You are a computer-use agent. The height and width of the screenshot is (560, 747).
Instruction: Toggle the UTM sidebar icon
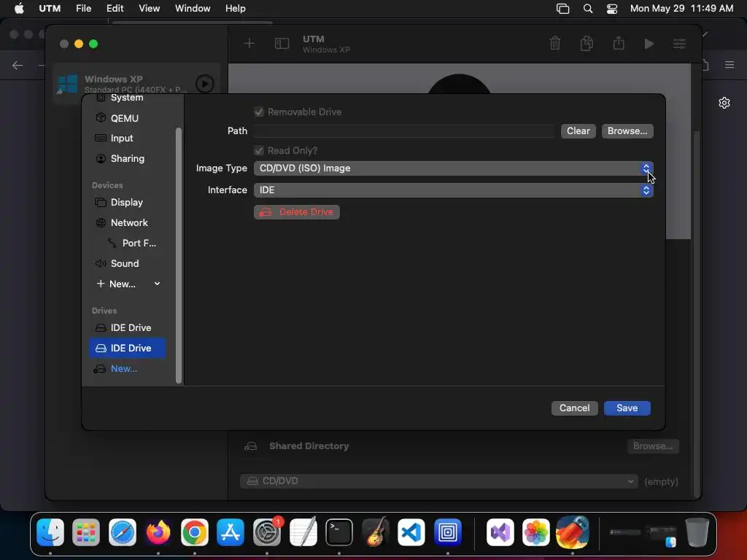(x=282, y=44)
